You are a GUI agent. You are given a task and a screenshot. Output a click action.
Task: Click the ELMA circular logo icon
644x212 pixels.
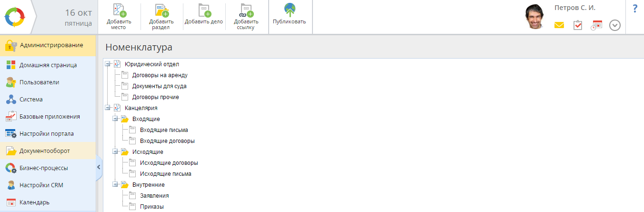[14, 17]
